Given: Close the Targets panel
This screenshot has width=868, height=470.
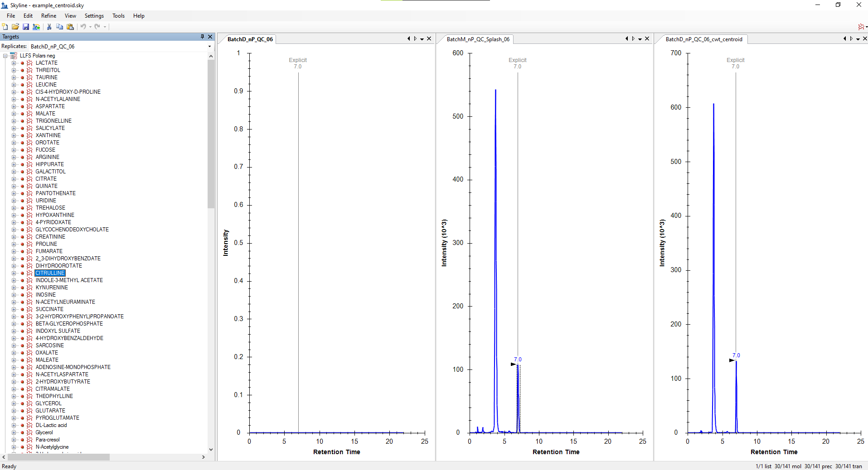Looking at the screenshot, I should (x=210, y=37).
